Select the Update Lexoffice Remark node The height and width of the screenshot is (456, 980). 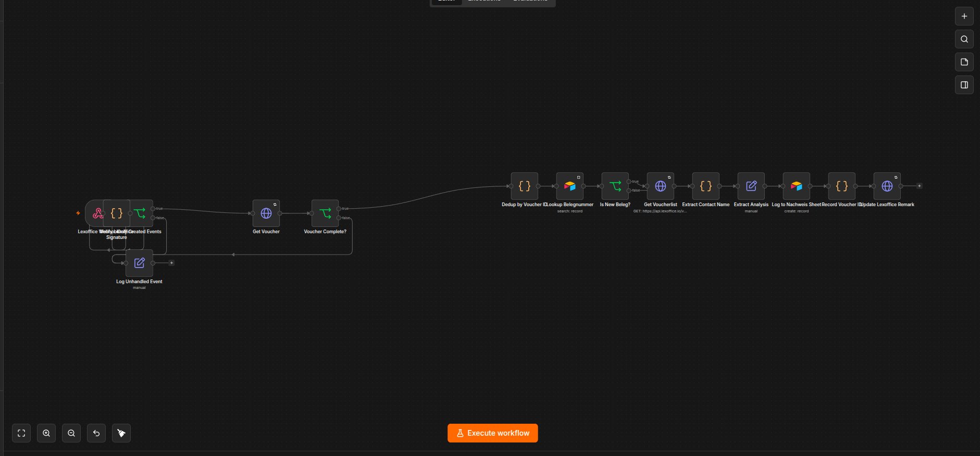[887, 186]
